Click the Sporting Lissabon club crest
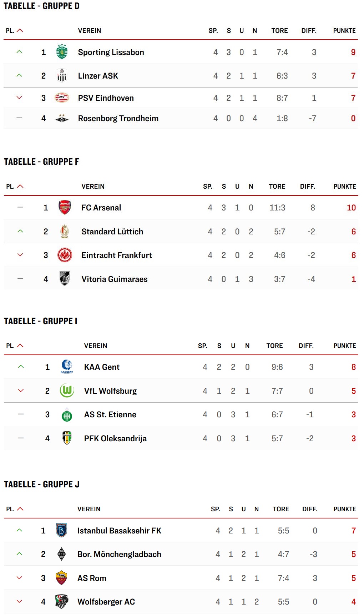The height and width of the screenshot is (616, 364). pyautogui.click(x=62, y=52)
